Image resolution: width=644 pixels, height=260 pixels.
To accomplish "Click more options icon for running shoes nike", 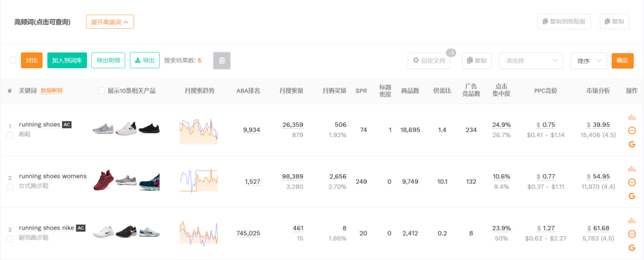I will click(632, 234).
